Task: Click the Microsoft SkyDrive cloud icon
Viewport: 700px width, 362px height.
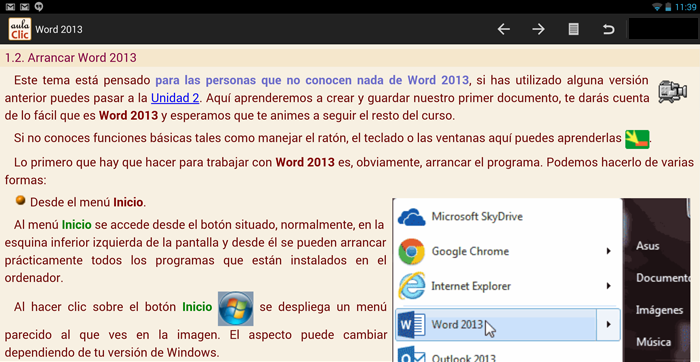Action: (x=411, y=217)
